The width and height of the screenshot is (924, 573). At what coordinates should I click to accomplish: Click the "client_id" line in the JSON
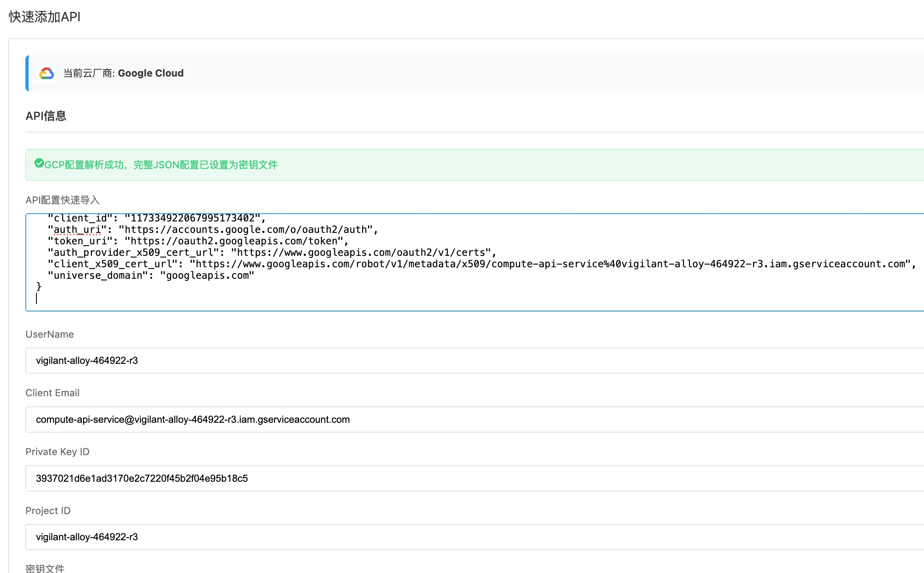[157, 218]
